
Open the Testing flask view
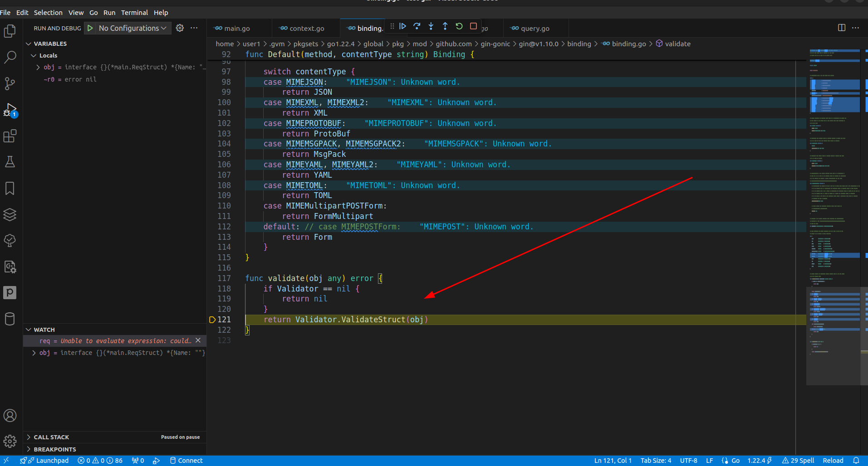click(10, 162)
